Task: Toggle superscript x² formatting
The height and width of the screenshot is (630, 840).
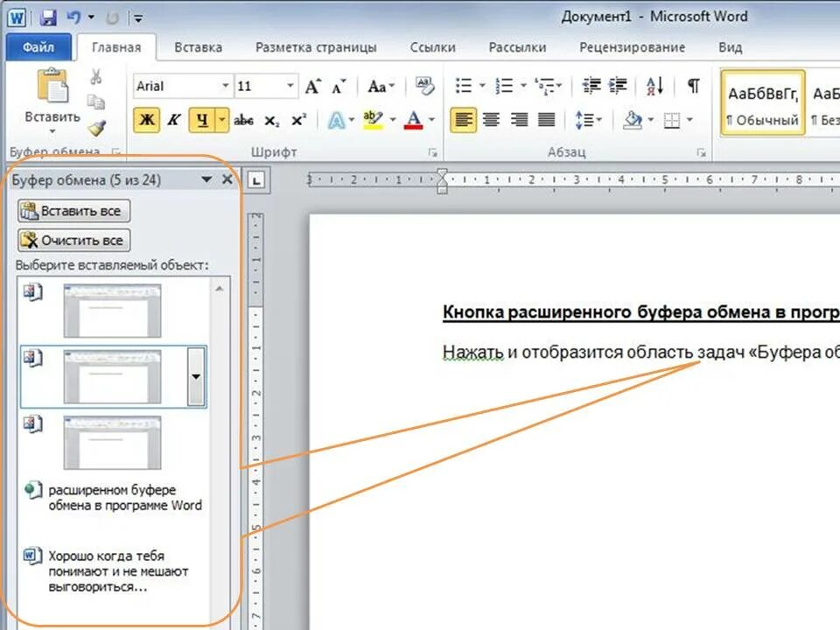Action: (298, 120)
